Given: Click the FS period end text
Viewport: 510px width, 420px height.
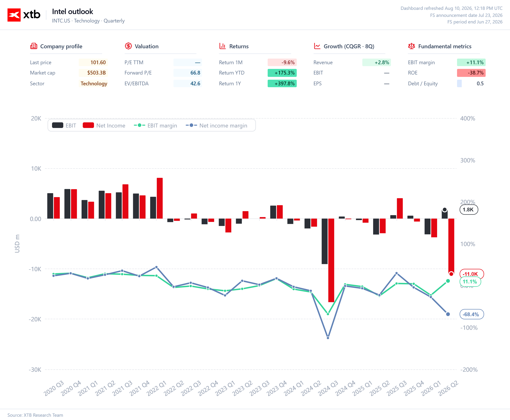Looking at the screenshot, I should point(475,22).
